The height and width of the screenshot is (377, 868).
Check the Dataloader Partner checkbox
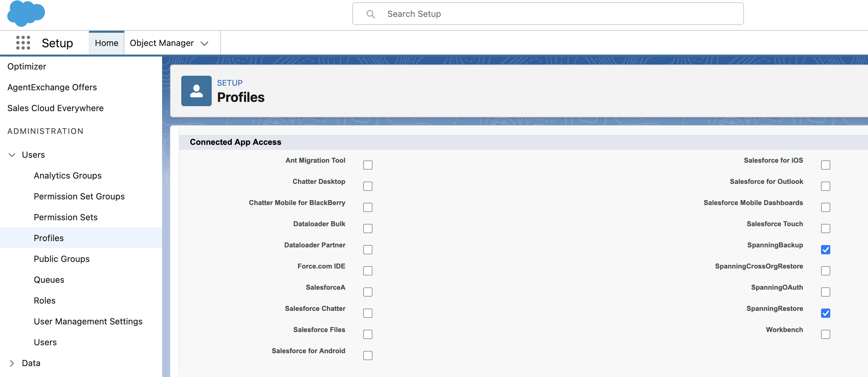[368, 250]
